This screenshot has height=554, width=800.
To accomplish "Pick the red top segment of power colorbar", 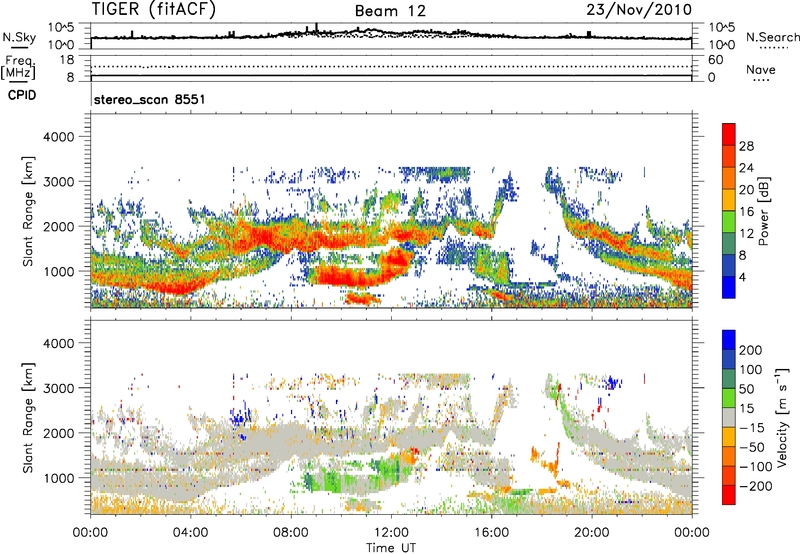I will [729, 135].
